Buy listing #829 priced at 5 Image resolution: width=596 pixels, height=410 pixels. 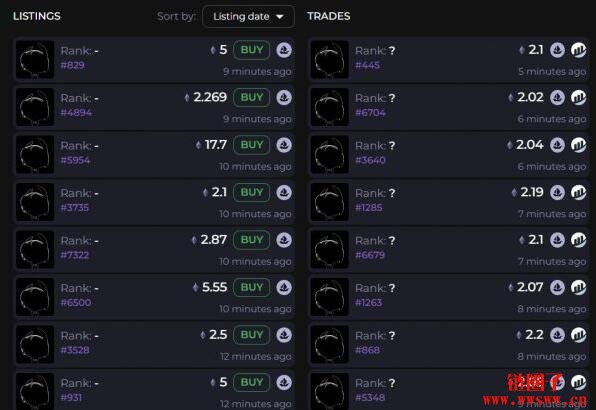pyautogui.click(x=252, y=50)
